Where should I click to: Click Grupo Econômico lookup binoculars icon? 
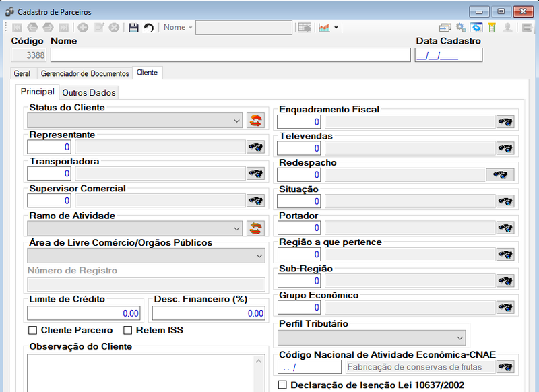[x=505, y=308]
